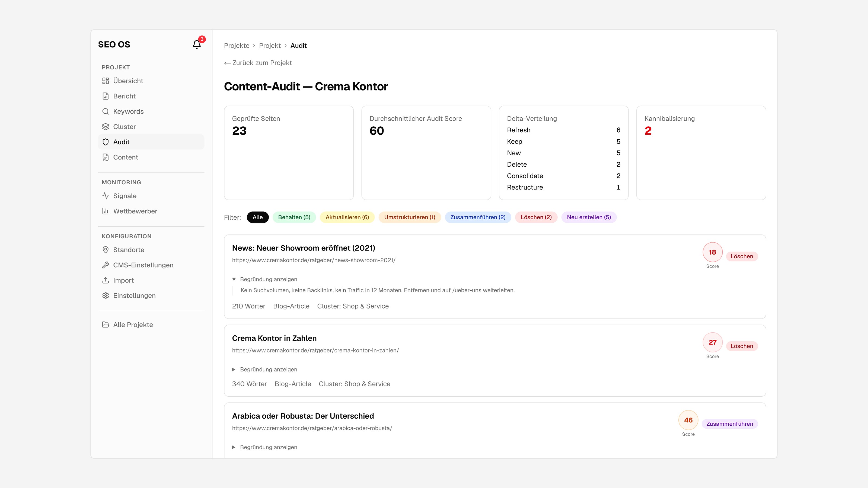Click the Cluster layers icon
The height and width of the screenshot is (488, 868).
pyautogui.click(x=106, y=127)
